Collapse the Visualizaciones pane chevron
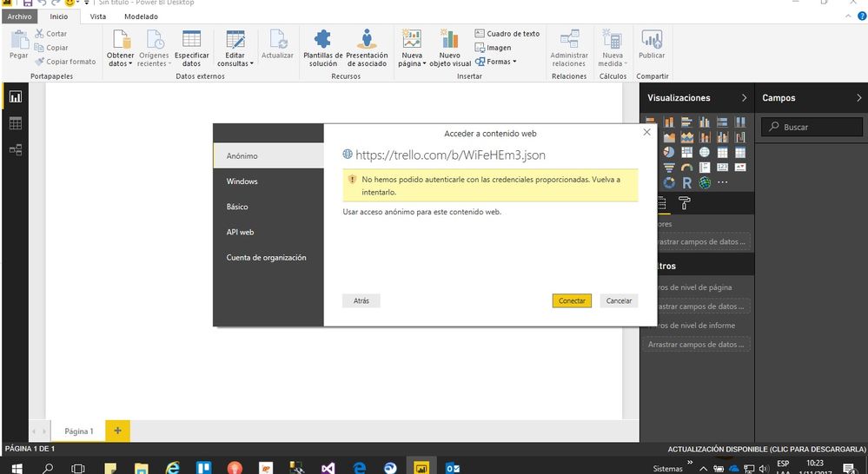Screen dimensions: 868x474 [744, 98]
